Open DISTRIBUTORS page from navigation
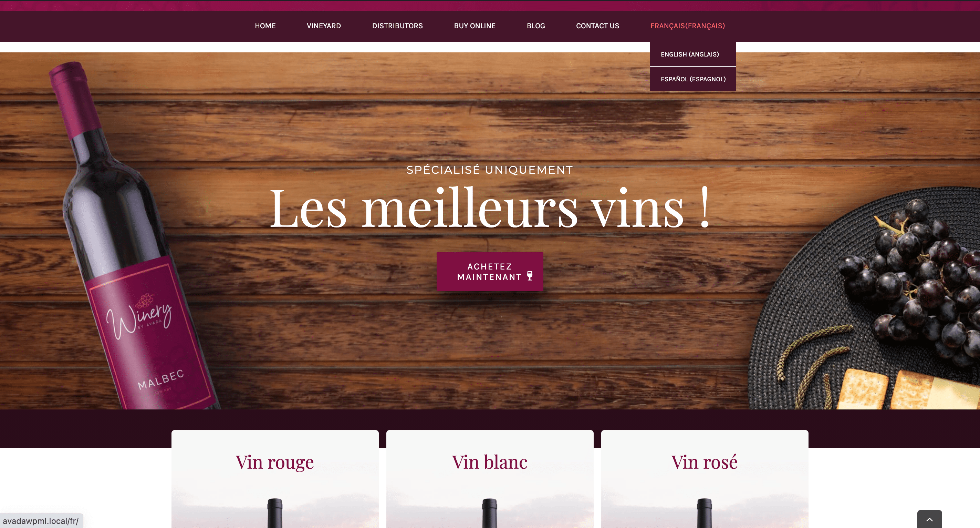 coord(397,26)
